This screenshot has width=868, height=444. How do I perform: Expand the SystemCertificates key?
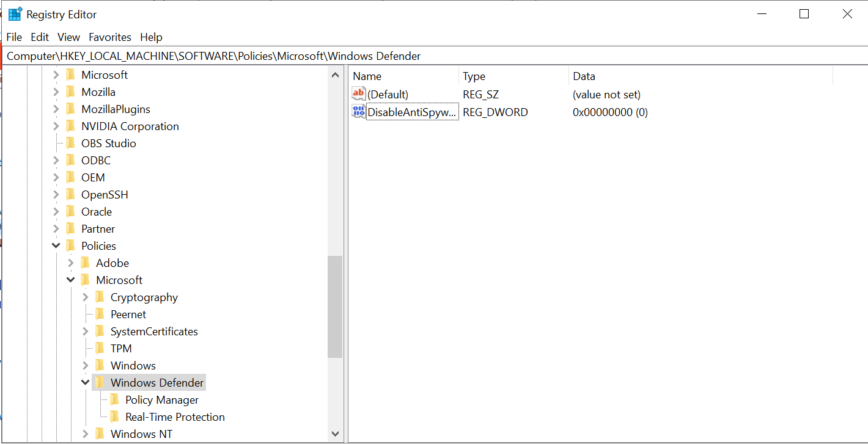(86, 332)
